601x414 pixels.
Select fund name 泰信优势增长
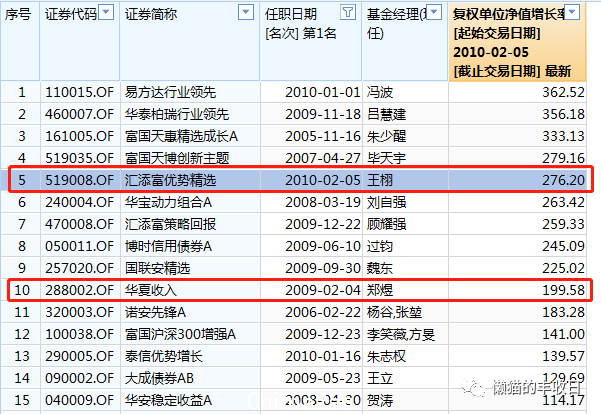164,356
